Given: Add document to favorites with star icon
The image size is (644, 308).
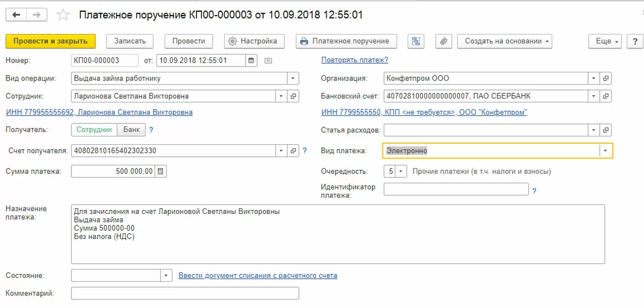Looking at the screenshot, I should (x=63, y=15).
